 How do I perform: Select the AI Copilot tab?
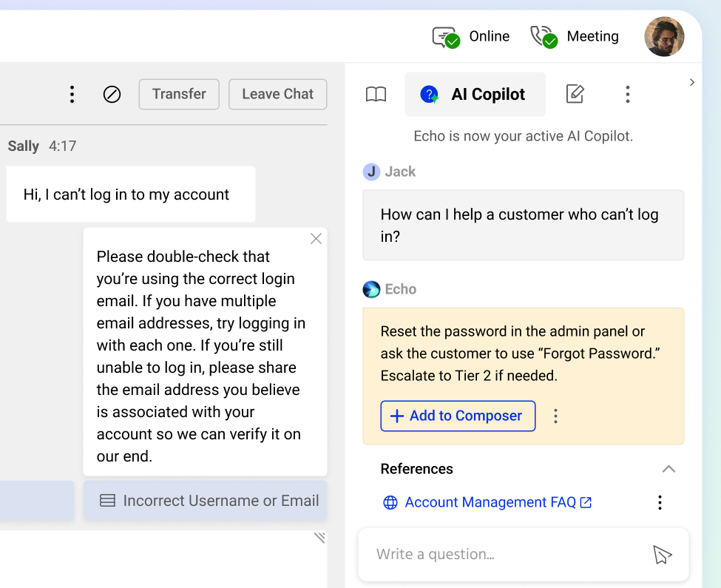475,94
